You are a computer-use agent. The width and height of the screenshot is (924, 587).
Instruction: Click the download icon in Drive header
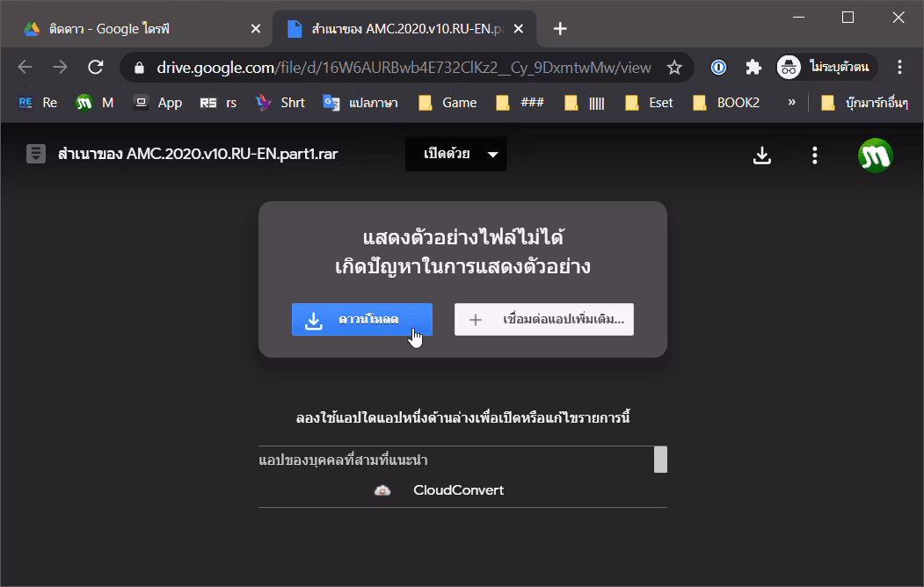pos(762,156)
